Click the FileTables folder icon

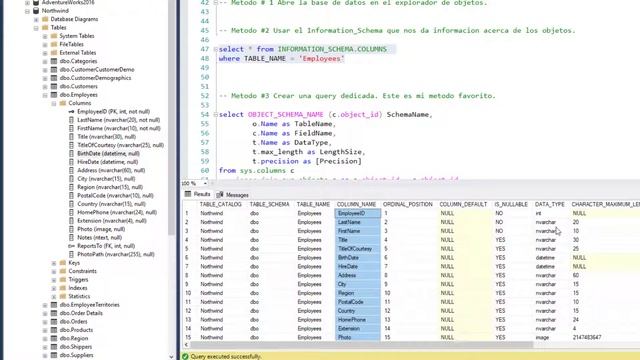coord(54,44)
